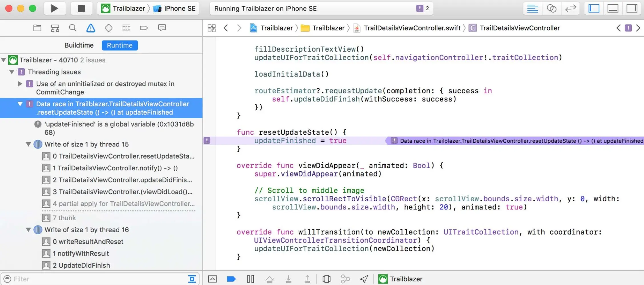Step into the function

[x=289, y=279]
